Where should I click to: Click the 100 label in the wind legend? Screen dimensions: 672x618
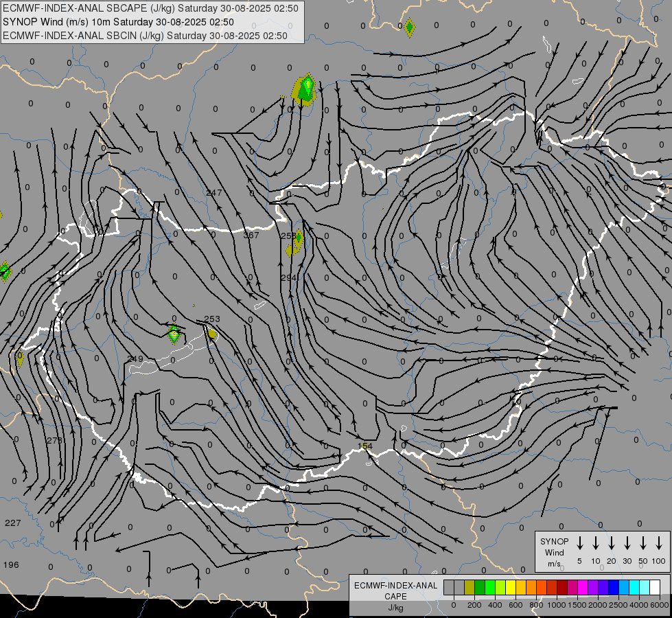click(x=659, y=561)
